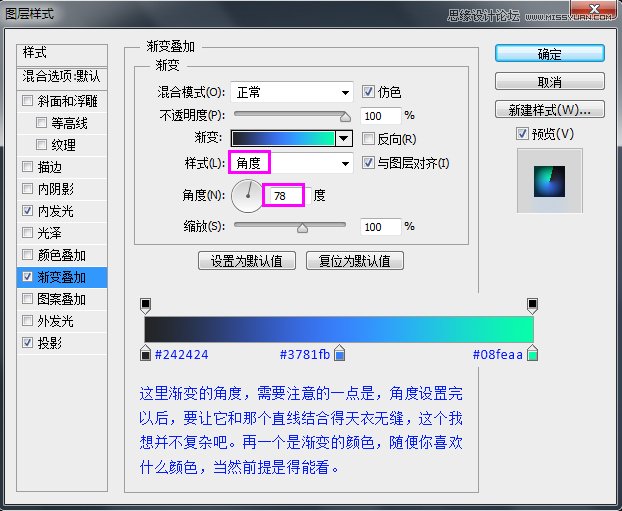The height and width of the screenshot is (511, 622).
Task: Enable the 描边 checkbox
Action: [x=27, y=167]
